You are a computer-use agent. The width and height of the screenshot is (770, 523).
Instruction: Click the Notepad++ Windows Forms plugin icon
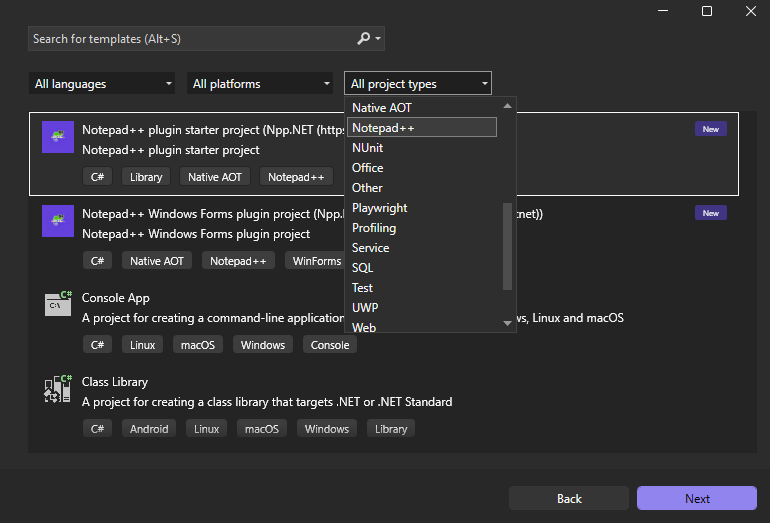coord(58,221)
